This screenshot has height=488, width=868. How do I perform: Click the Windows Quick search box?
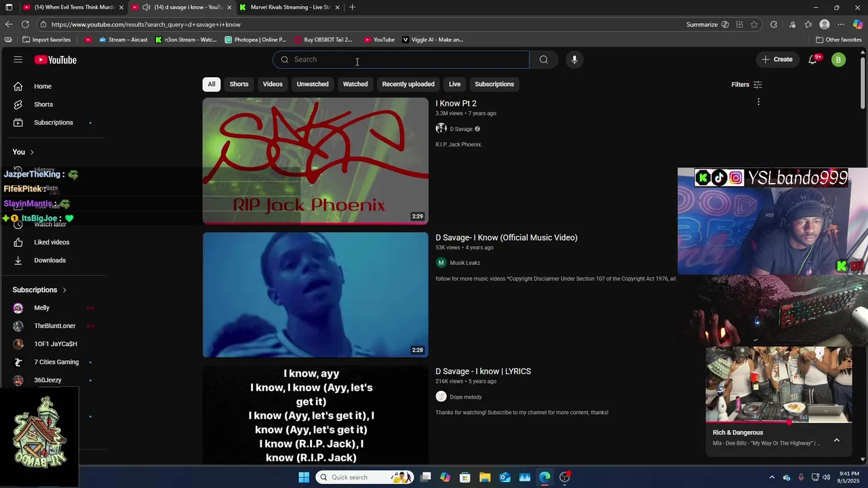point(366,477)
